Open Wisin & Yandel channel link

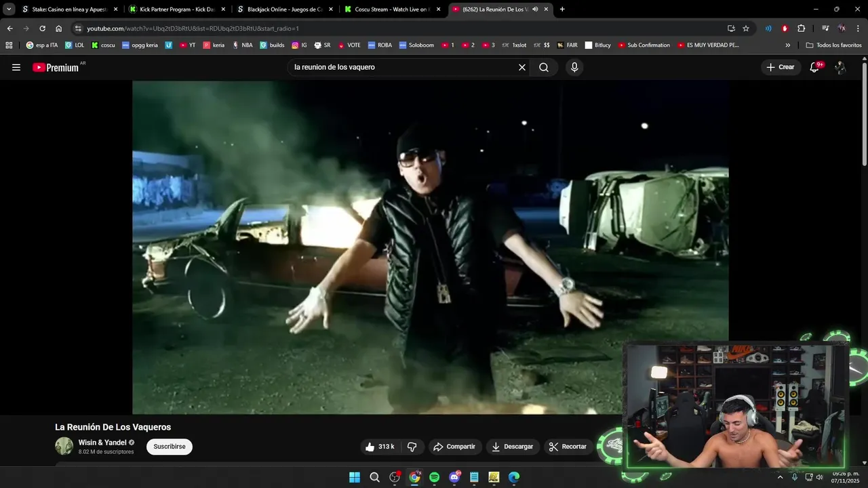coord(102,443)
